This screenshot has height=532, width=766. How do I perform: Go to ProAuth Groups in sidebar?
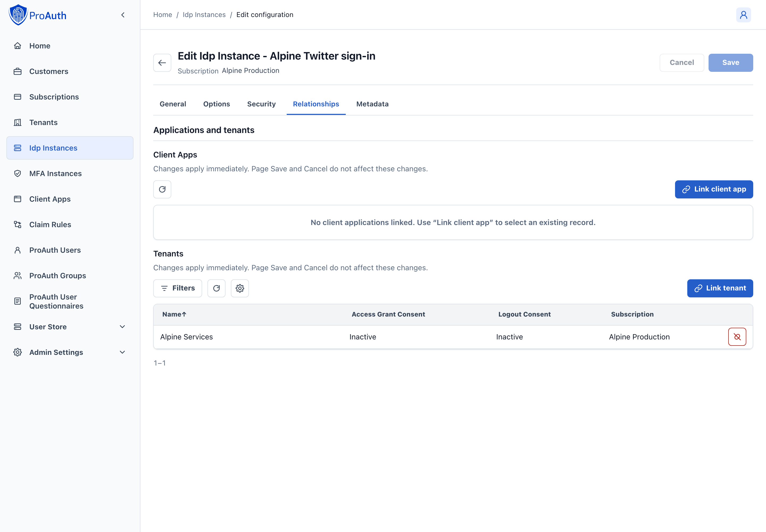point(70,276)
